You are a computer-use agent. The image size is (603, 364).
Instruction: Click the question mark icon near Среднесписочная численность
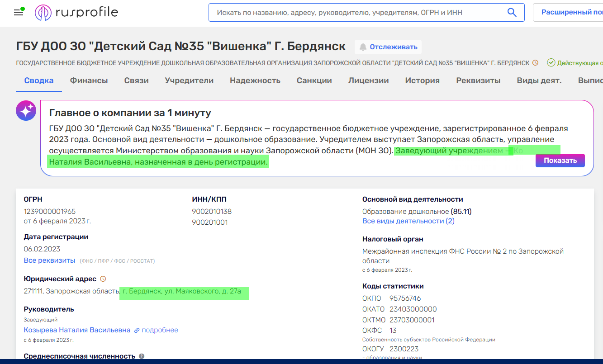tap(142, 356)
